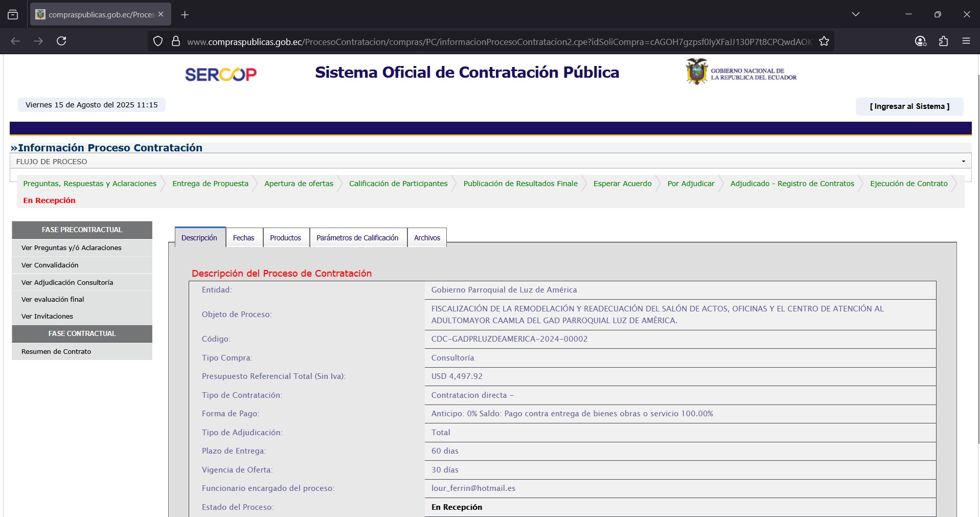The width and height of the screenshot is (980, 517).
Task: Switch to the Fechas tab
Action: (x=243, y=238)
